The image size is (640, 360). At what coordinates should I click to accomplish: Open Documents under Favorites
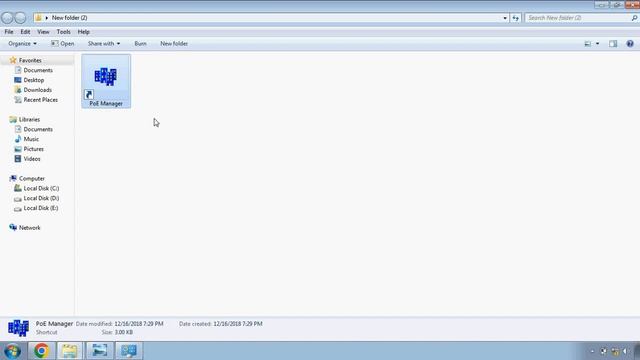coord(38,70)
